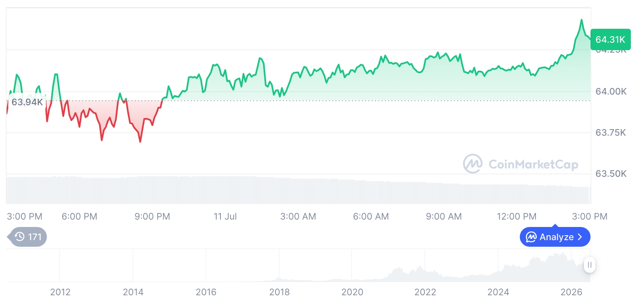The width and height of the screenshot is (644, 301).
Task: Open the history badge showing 171
Action: (27, 237)
